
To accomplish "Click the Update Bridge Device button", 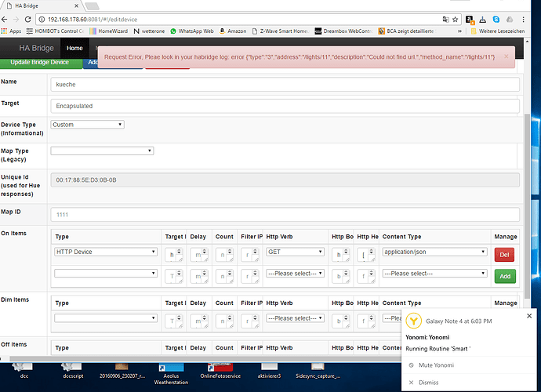I will click(40, 63).
